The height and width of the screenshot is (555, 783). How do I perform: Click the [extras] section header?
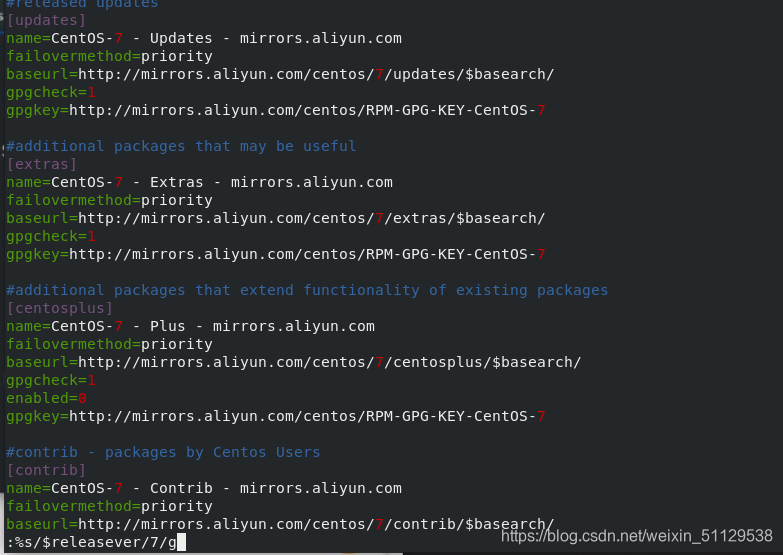41,164
